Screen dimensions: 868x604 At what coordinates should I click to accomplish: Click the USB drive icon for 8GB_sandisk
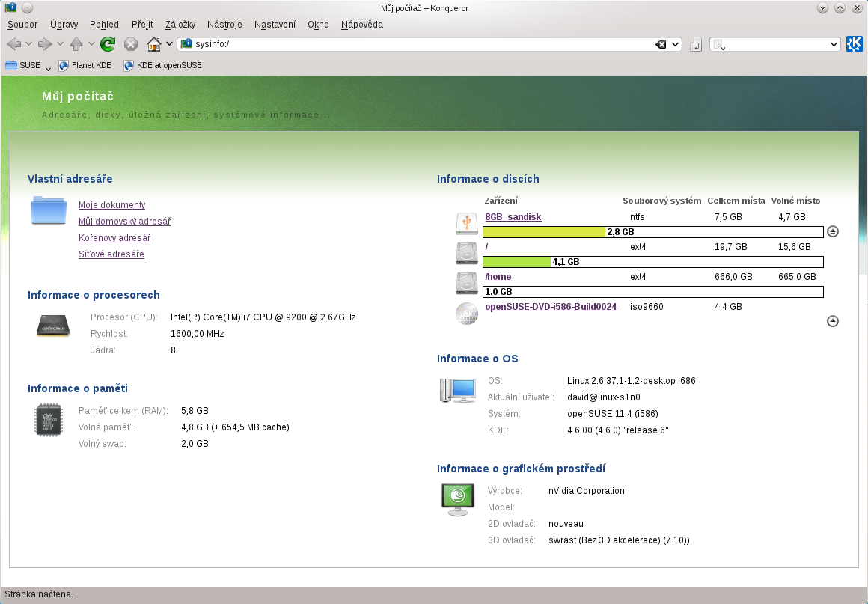coord(467,223)
